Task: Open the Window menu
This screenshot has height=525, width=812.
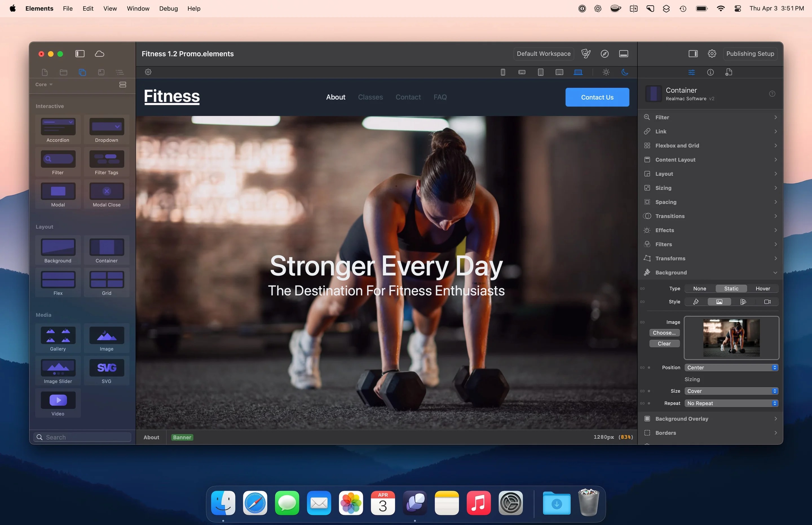Action: click(x=138, y=8)
